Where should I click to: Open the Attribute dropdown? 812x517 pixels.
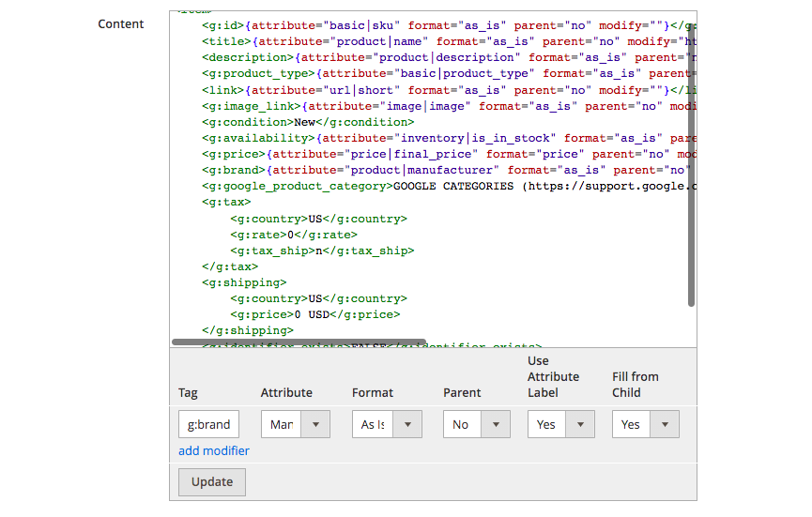click(295, 424)
